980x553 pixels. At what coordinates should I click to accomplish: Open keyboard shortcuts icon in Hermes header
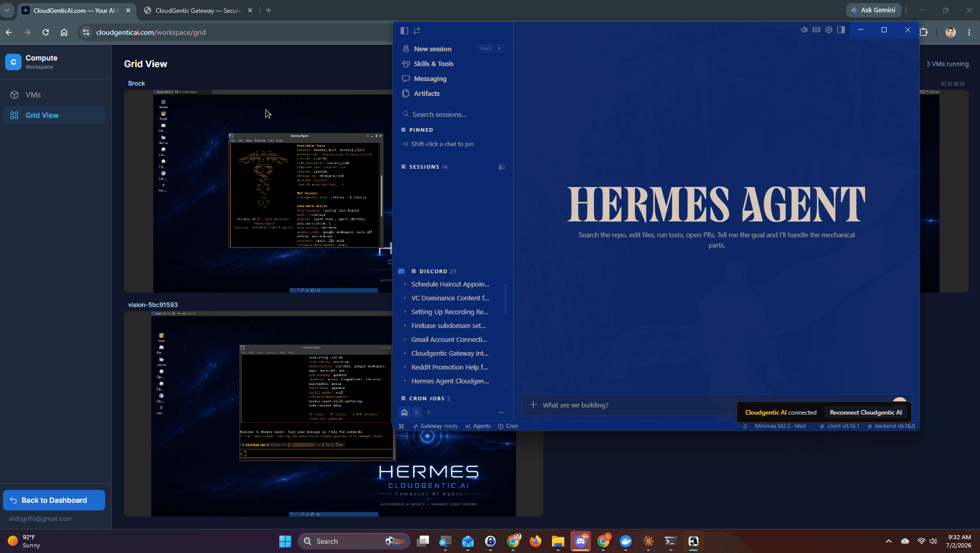816,30
